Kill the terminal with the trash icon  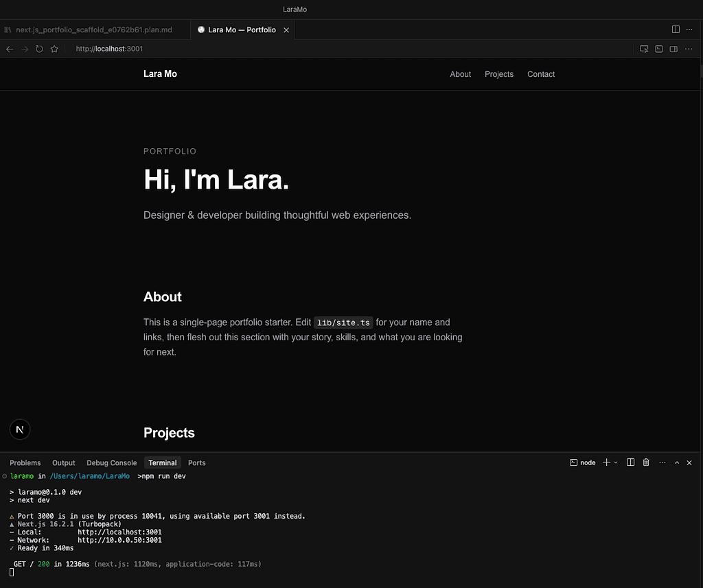click(x=645, y=462)
